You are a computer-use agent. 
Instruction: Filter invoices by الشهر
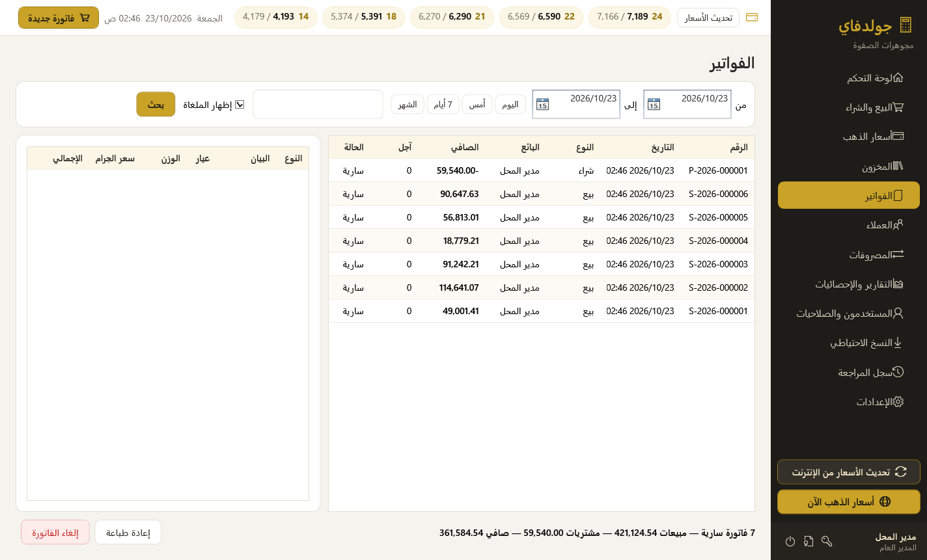tap(408, 104)
